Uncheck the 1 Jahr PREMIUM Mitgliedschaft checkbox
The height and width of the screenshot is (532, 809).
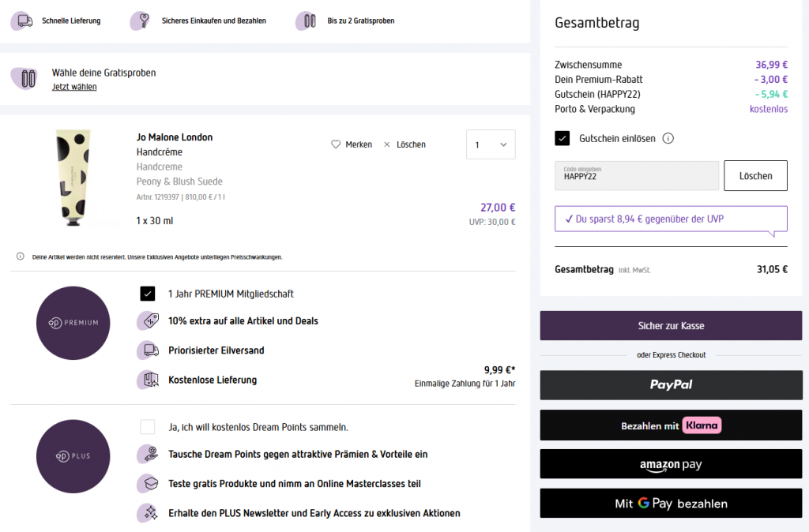(148, 294)
